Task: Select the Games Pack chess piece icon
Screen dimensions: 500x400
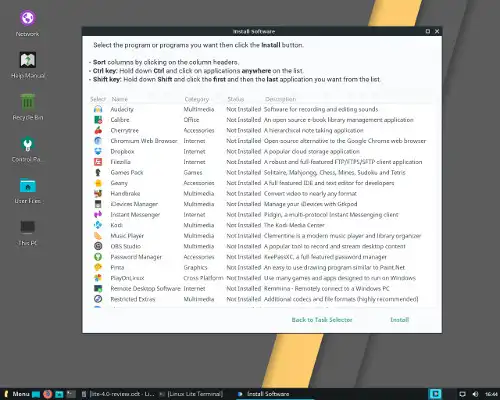Action: point(98,172)
